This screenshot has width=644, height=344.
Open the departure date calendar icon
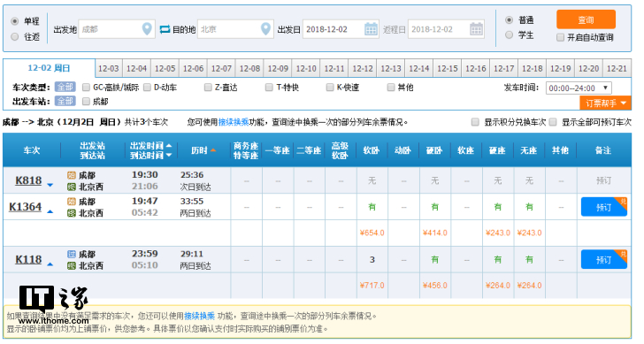click(371, 29)
